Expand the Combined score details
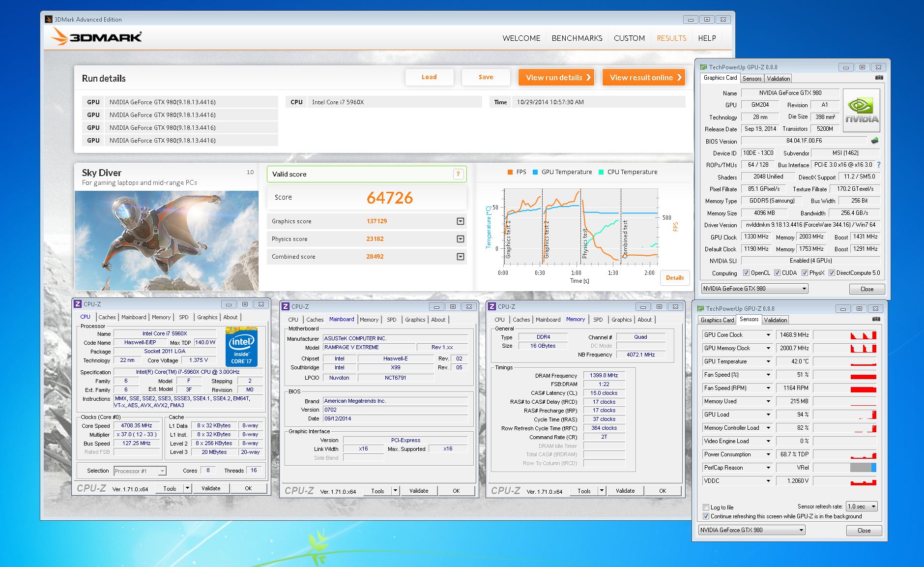Screen dimensions: 924x567 [x=461, y=257]
